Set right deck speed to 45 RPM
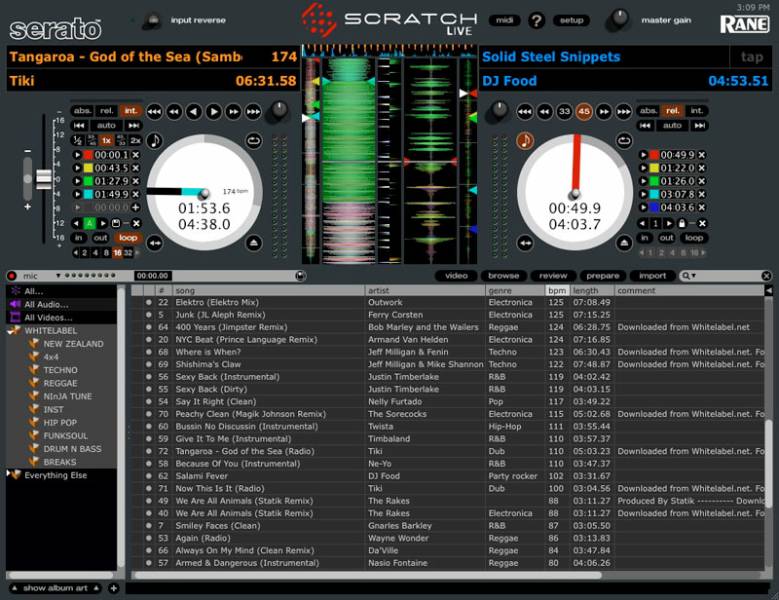Image resolution: width=779 pixels, height=600 pixels. [584, 112]
